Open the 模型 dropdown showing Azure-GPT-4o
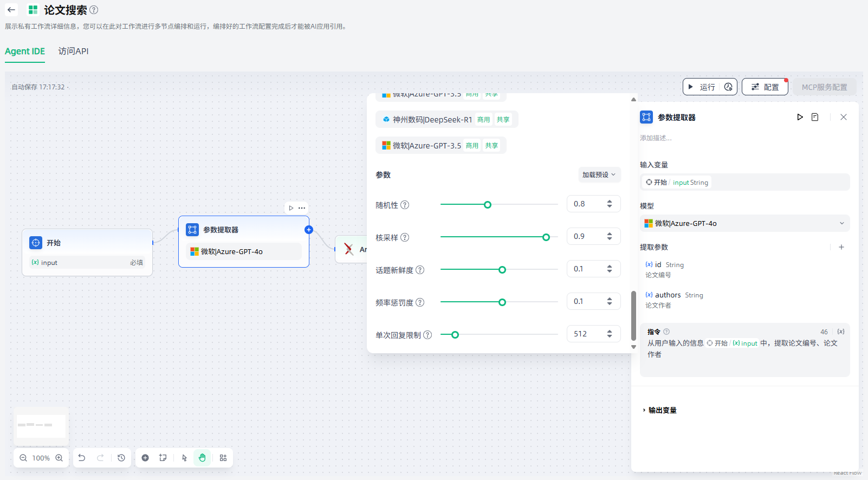 click(744, 223)
